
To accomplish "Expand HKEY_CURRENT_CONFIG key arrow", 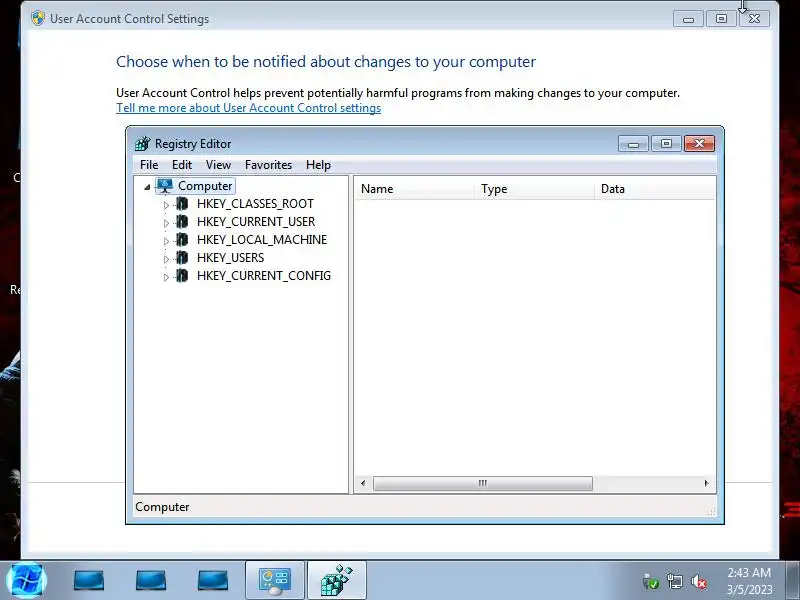I will 166,277.
